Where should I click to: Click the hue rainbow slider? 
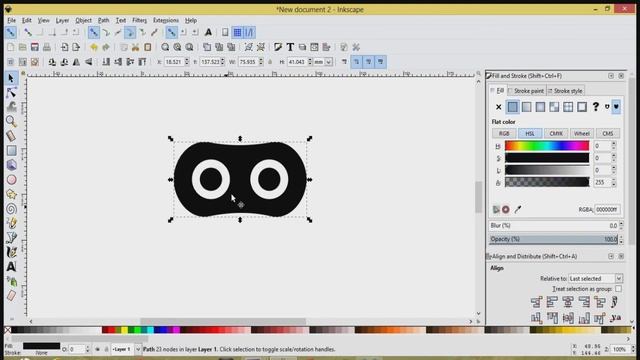tap(547, 146)
